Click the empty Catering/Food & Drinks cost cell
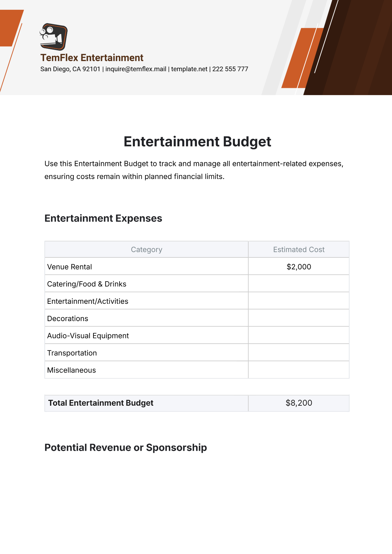This screenshot has height=554, width=392. [x=299, y=284]
